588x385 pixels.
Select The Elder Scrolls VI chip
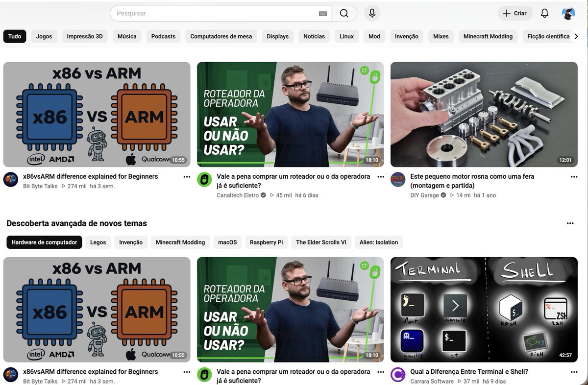tap(321, 242)
